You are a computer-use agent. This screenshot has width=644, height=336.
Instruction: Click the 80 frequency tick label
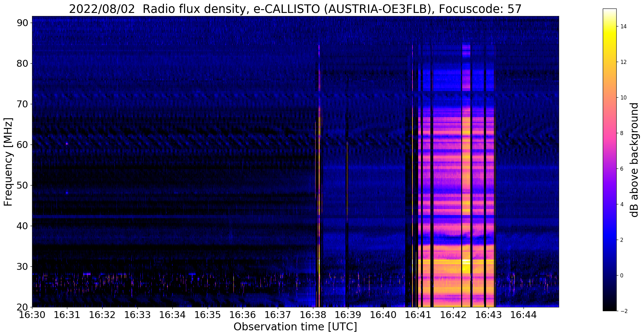[23, 64]
